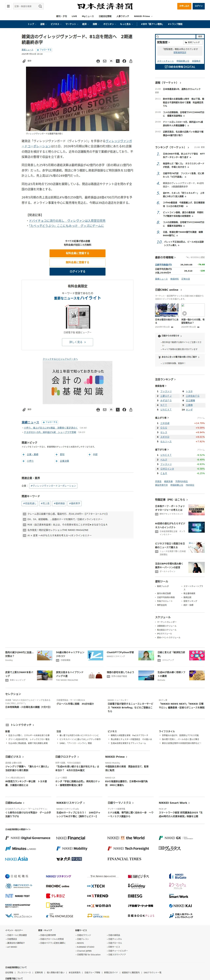Image resolution: width=210 pixels, height=980 pixels.
Task: Click the top print icon under the headline
Action: point(98,61)
